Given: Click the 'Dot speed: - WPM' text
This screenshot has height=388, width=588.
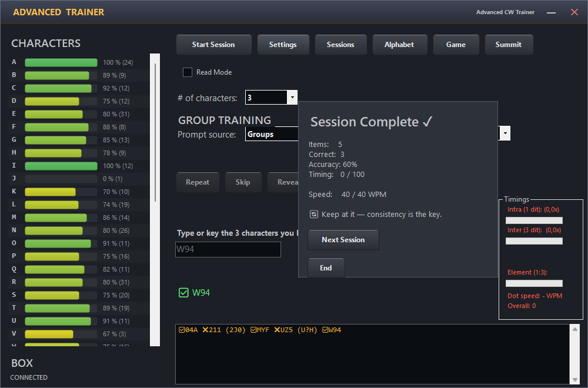Looking at the screenshot, I should coord(534,296).
